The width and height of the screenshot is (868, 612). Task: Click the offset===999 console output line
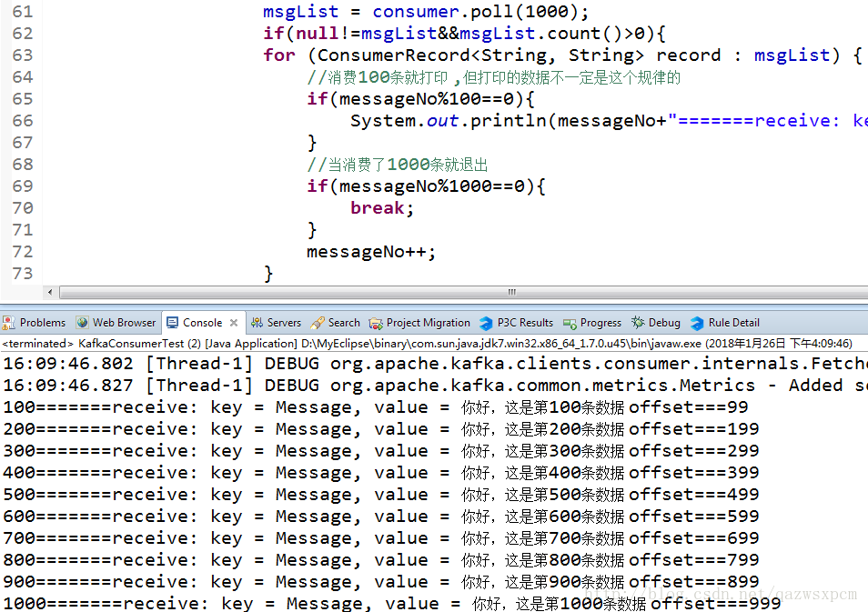(715, 603)
